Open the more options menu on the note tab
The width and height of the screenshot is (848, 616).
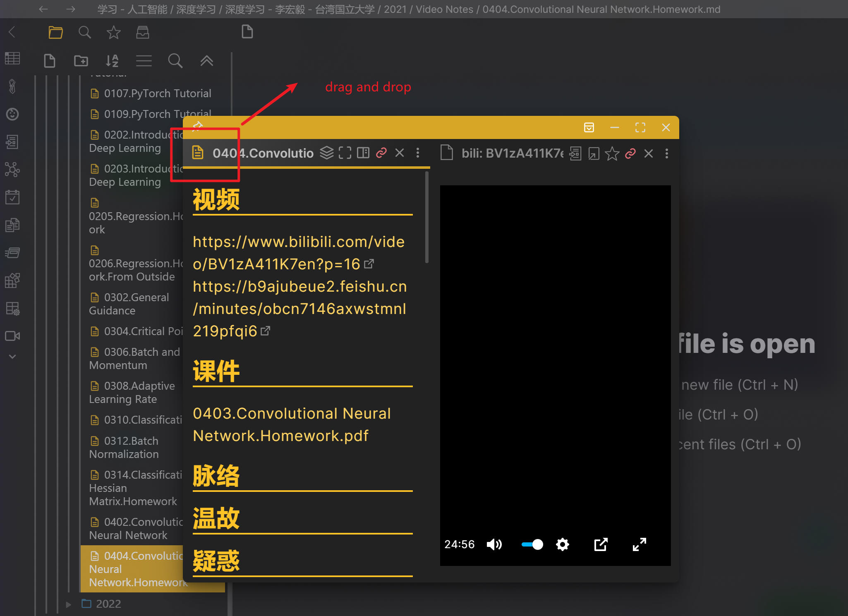[x=419, y=153]
